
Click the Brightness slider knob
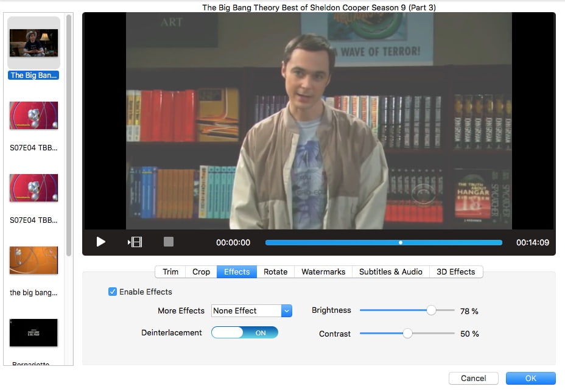point(431,310)
